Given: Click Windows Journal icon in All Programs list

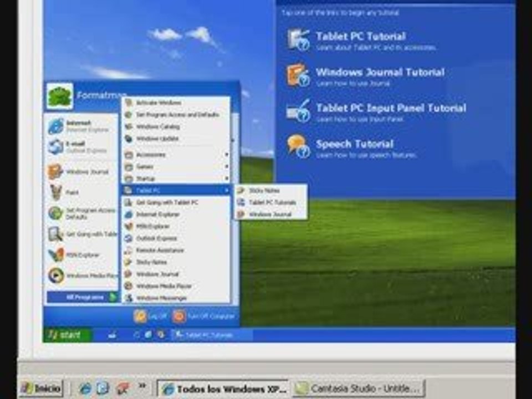Looking at the screenshot, I should [x=128, y=274].
